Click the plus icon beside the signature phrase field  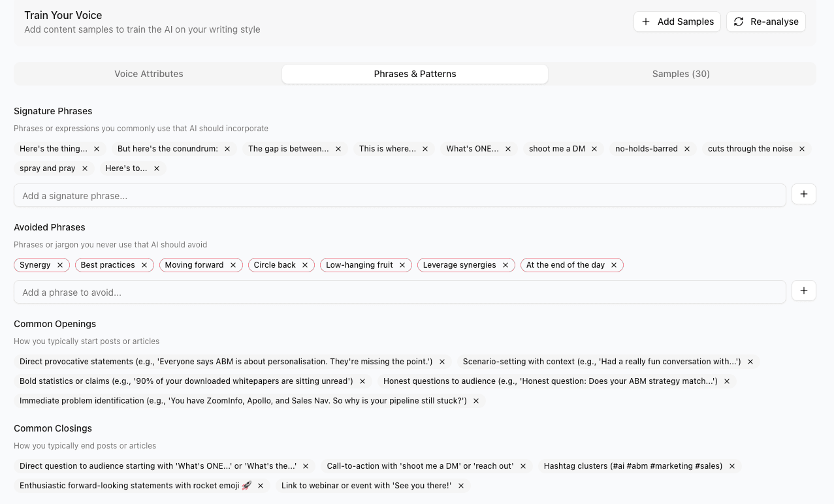tap(803, 194)
